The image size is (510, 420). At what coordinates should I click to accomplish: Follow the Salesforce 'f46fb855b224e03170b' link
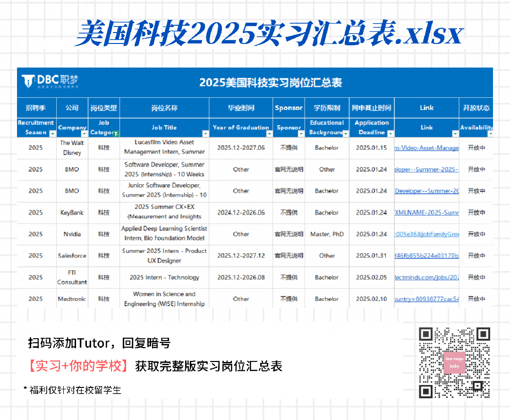[427, 256]
